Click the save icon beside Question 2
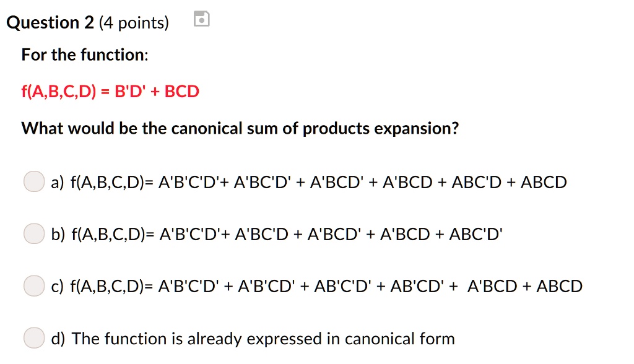634x364 pixels. click(x=200, y=19)
